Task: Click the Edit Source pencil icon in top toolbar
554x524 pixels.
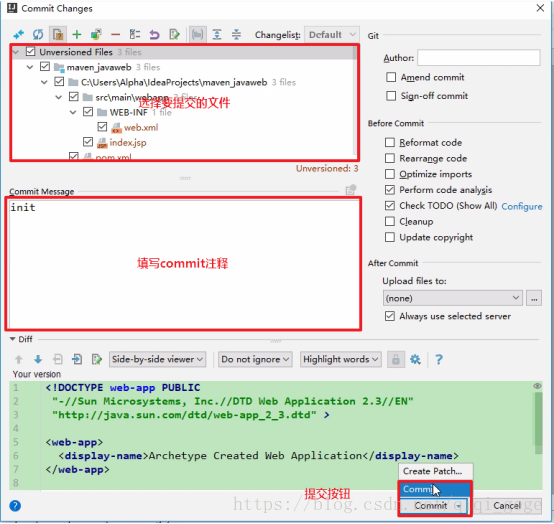Action: [x=175, y=35]
